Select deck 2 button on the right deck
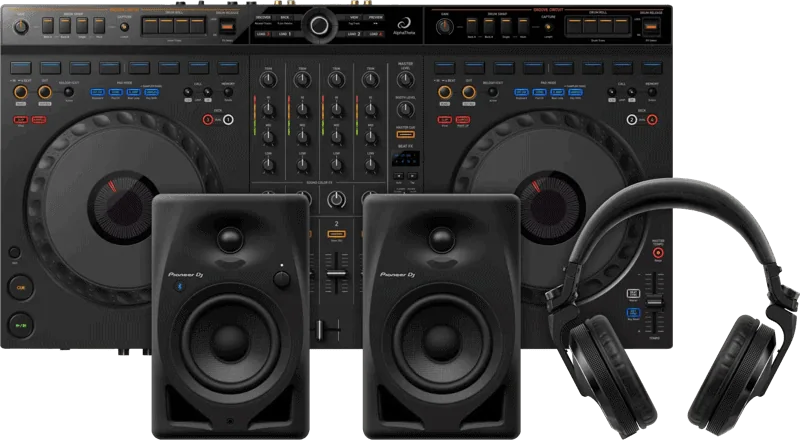This screenshot has height=440, width=800. pos(632,119)
